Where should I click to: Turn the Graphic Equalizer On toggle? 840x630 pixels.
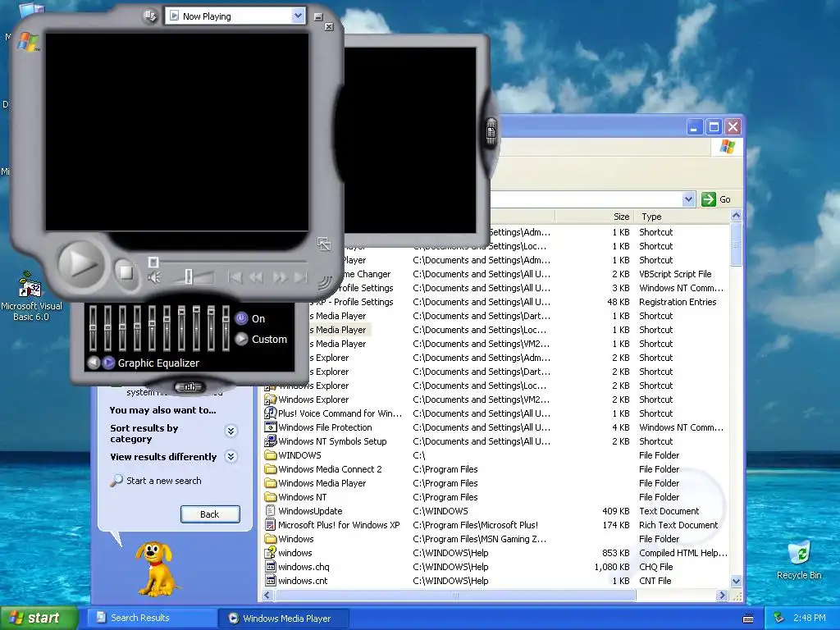tap(242, 319)
